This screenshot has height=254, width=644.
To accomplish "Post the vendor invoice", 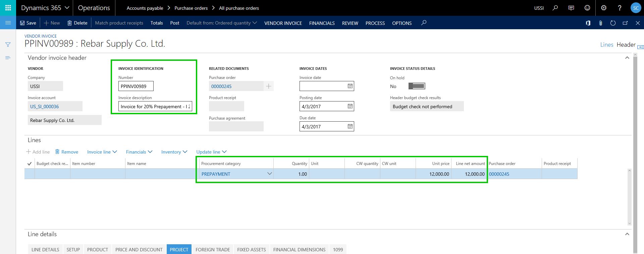I will pyautogui.click(x=175, y=23).
